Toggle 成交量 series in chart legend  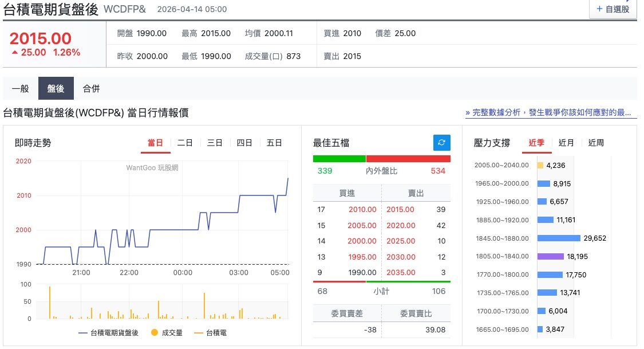pos(167,333)
